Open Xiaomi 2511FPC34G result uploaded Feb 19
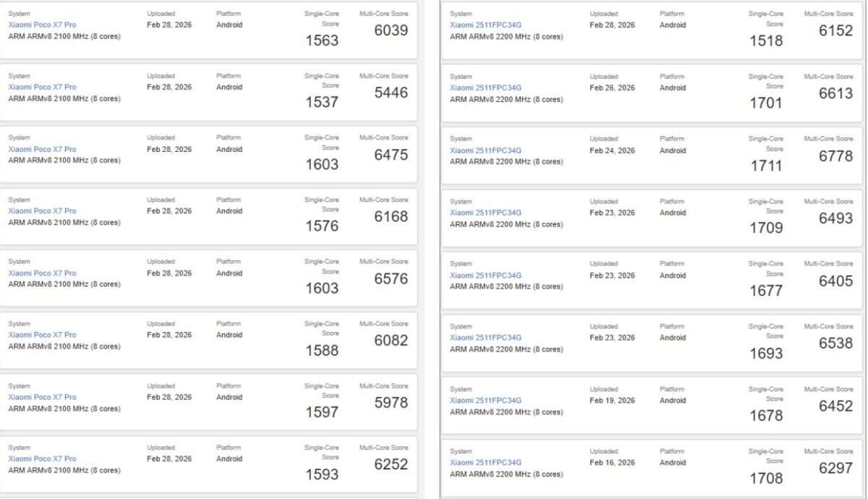 click(x=485, y=401)
